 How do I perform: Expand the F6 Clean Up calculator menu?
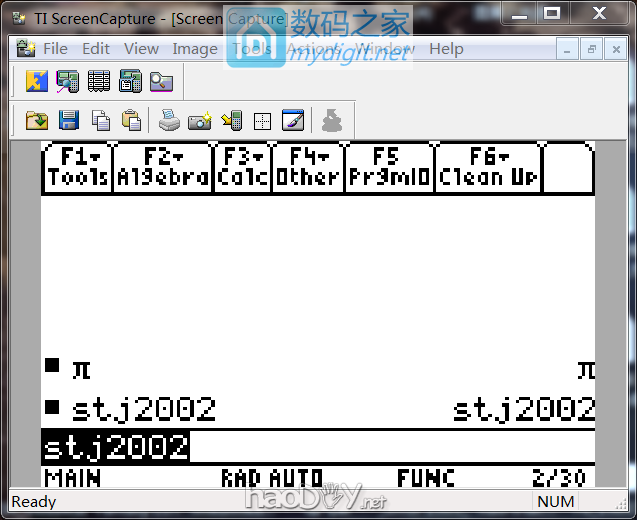coord(489,167)
